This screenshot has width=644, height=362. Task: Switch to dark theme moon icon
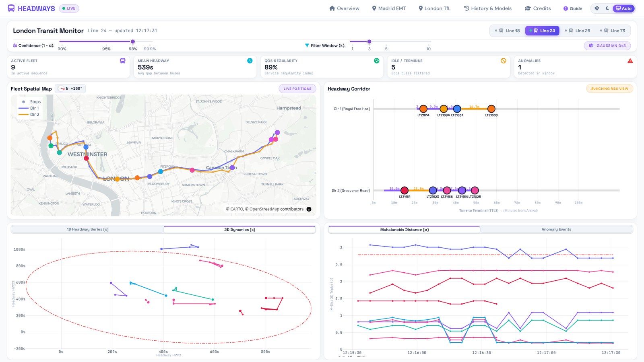coord(607,8)
